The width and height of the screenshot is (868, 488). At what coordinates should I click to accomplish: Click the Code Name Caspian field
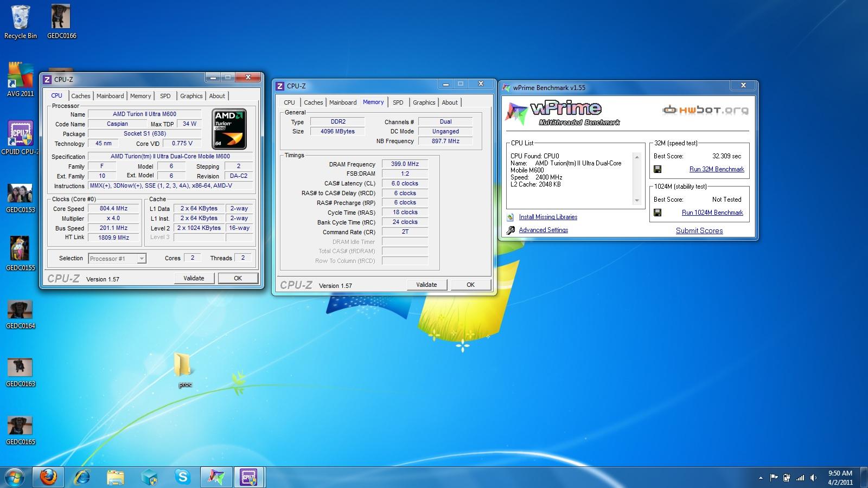(x=117, y=124)
